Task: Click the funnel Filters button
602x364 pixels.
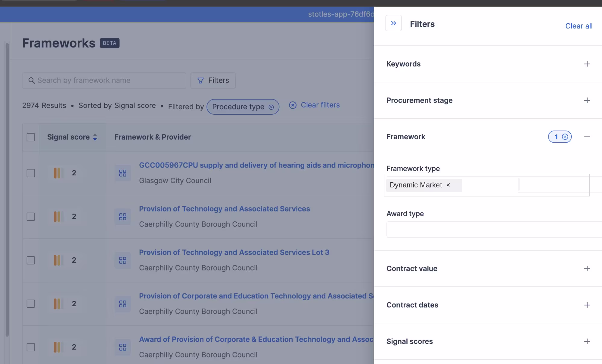Action: point(213,80)
